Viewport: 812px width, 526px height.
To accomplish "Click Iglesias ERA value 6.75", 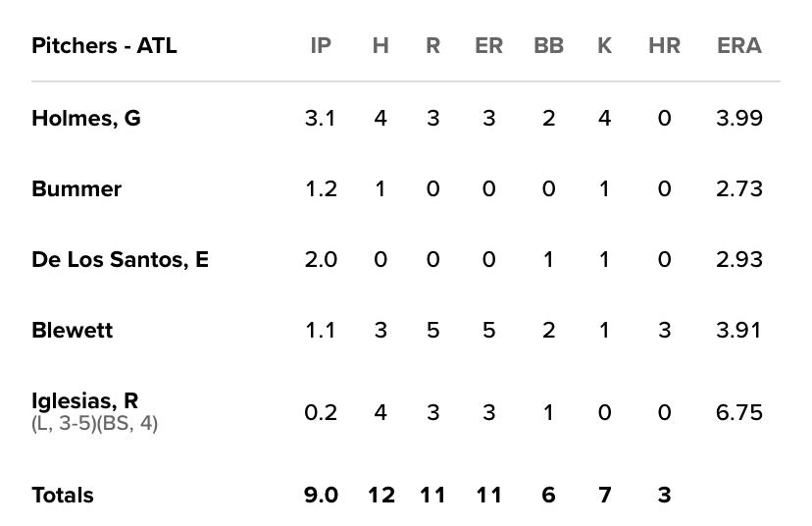I will [739, 412].
